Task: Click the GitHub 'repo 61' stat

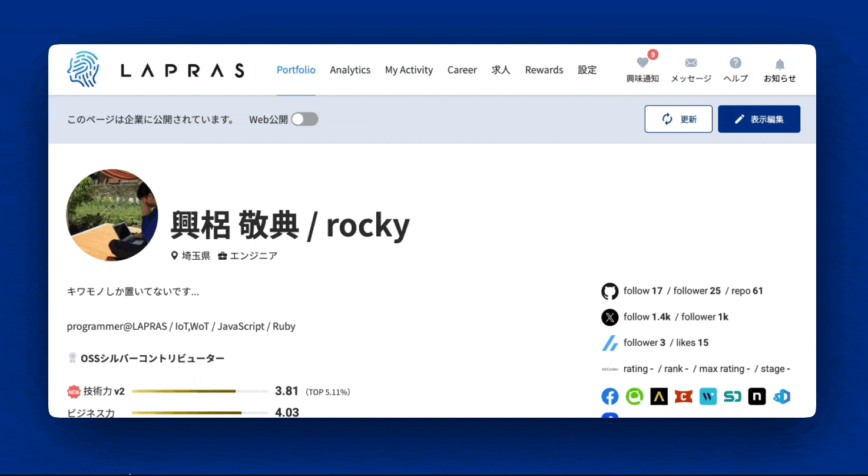Action: point(748,290)
